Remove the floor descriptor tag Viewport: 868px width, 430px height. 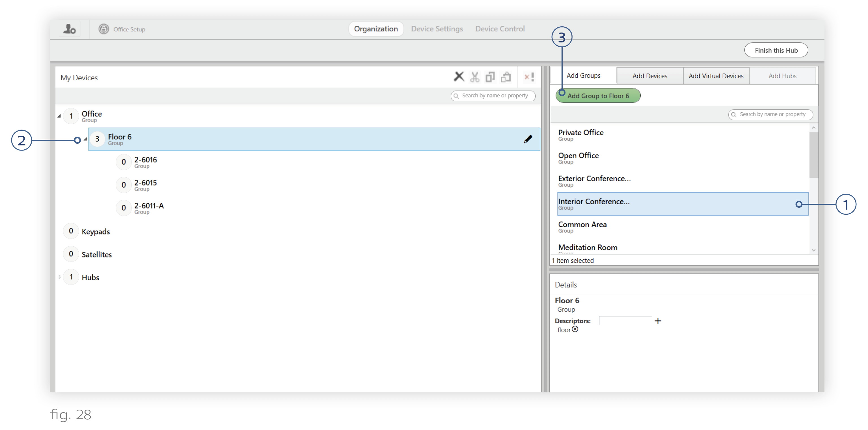(x=575, y=329)
